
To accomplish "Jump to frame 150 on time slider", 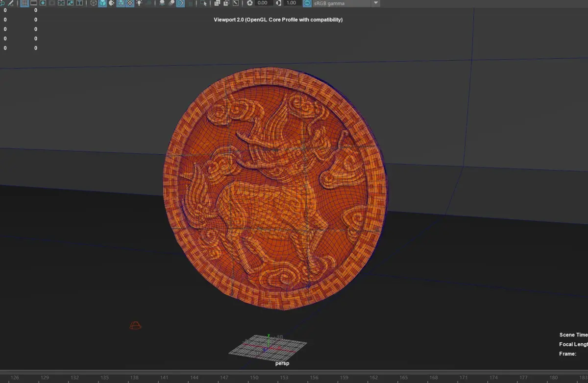I will [x=254, y=378].
